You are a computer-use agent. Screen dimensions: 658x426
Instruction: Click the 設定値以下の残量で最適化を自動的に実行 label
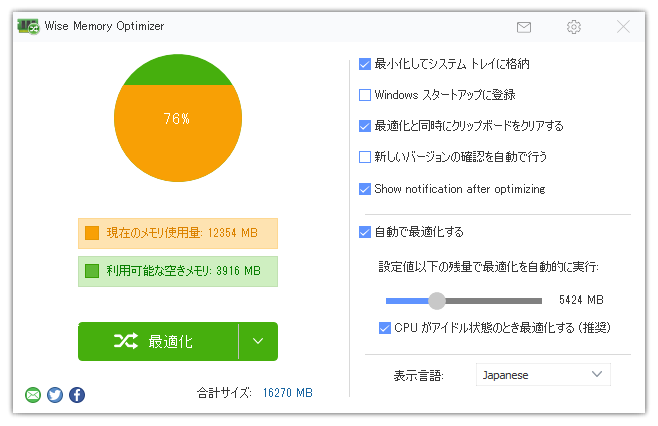[488, 267]
